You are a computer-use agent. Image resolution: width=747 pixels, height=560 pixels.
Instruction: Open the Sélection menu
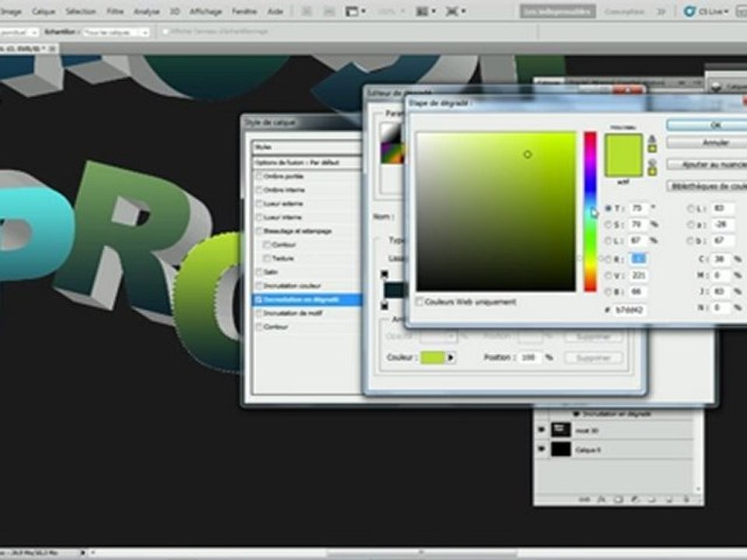[80, 12]
